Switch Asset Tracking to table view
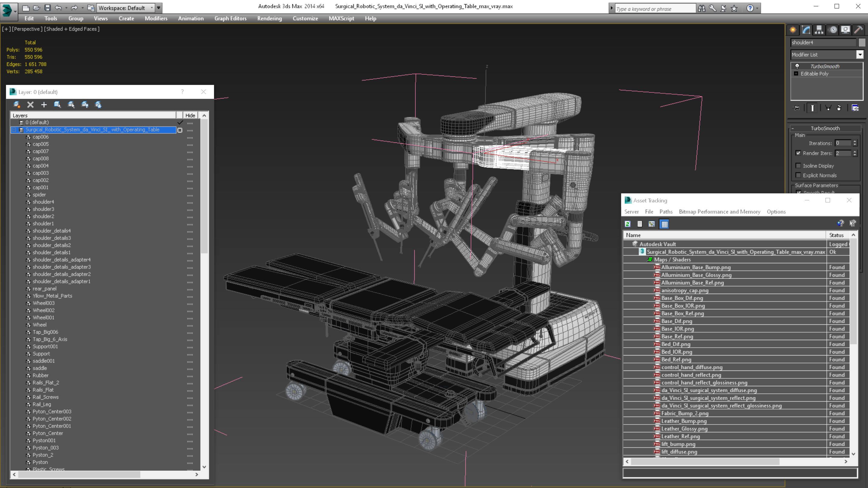The width and height of the screenshot is (868, 488). pyautogui.click(x=664, y=224)
